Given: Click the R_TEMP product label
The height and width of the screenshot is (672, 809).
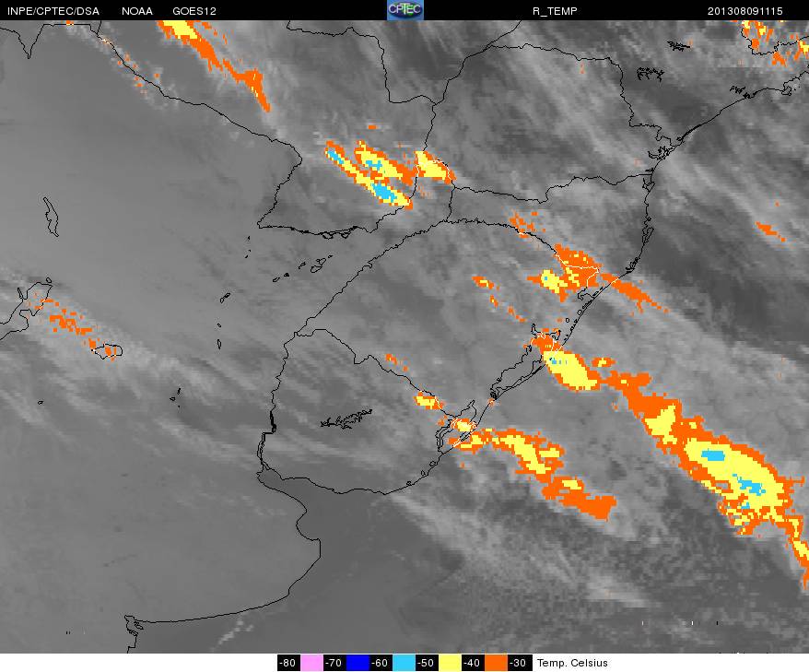Looking at the screenshot, I should click(x=555, y=11).
